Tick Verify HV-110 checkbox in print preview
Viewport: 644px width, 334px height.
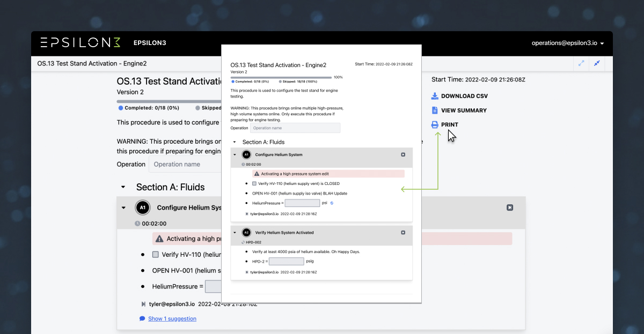tap(254, 183)
